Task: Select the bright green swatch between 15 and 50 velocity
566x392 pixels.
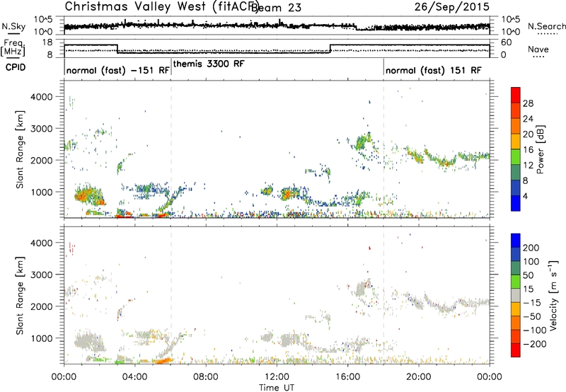Action: tap(516, 282)
